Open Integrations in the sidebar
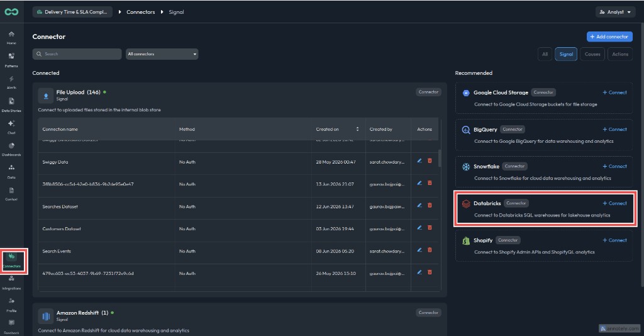 point(11,283)
